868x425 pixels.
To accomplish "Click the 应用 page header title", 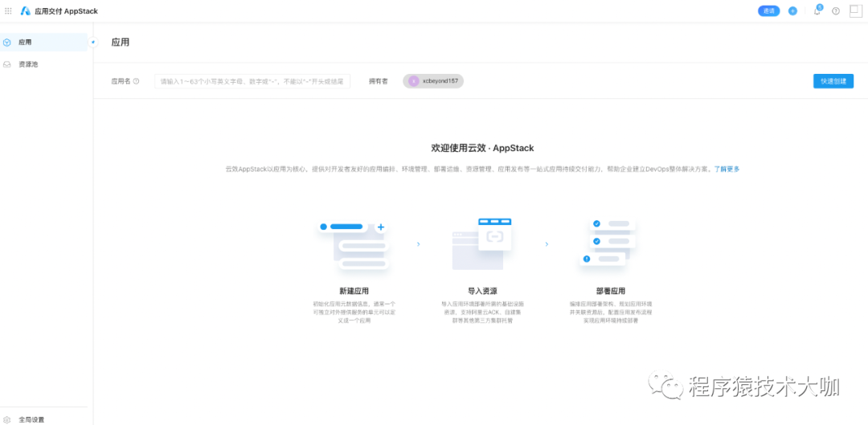I will point(120,42).
